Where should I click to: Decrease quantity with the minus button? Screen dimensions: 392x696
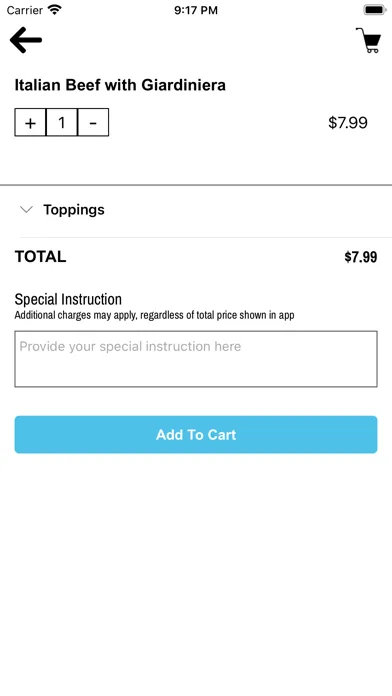pyautogui.click(x=93, y=122)
